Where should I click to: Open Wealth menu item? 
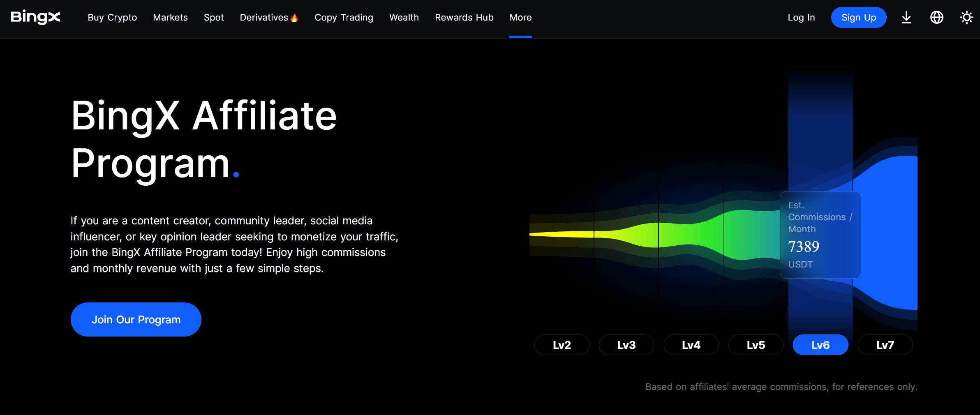pos(404,18)
